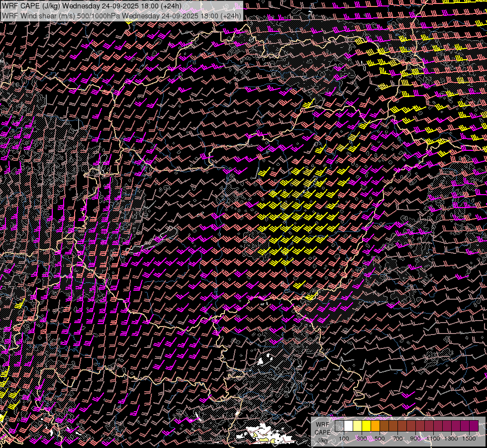Screen dimensions: 487x448
Task: Click the 100 label on CAPE legend
Action: (344, 439)
